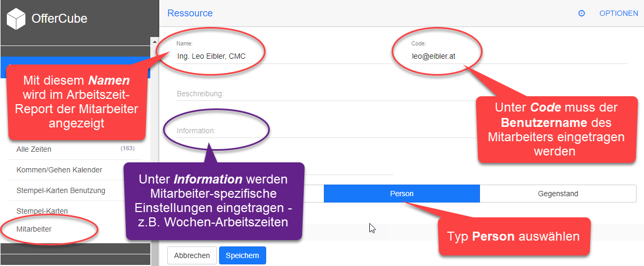Open Alle Zeiten in the sidebar

click(x=34, y=149)
